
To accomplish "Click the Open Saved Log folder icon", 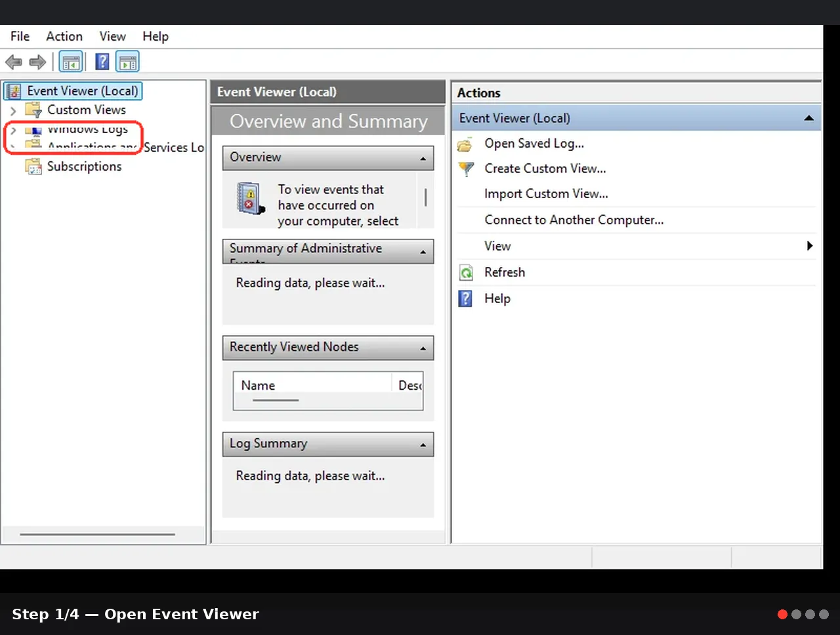I will [465, 144].
